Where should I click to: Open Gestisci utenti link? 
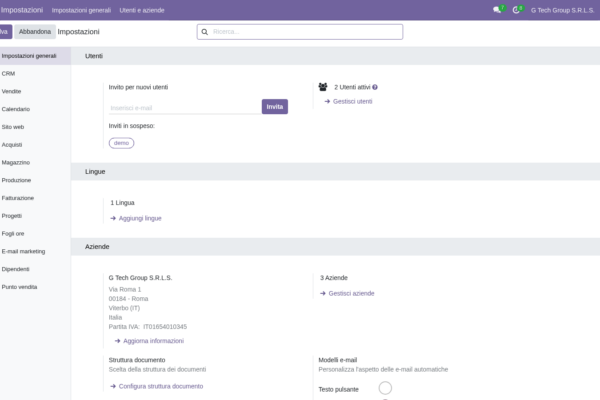(x=348, y=101)
